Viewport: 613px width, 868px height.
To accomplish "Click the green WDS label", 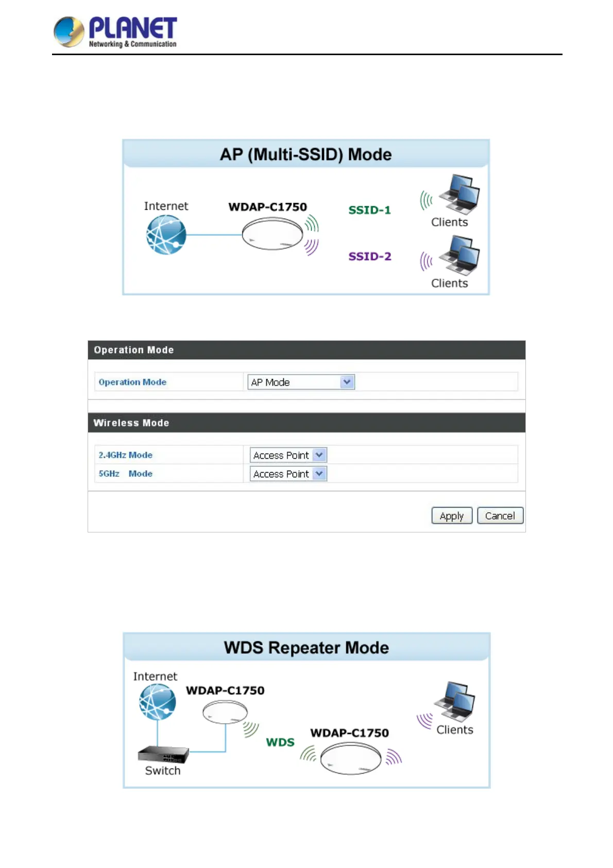I will pyautogui.click(x=280, y=742).
